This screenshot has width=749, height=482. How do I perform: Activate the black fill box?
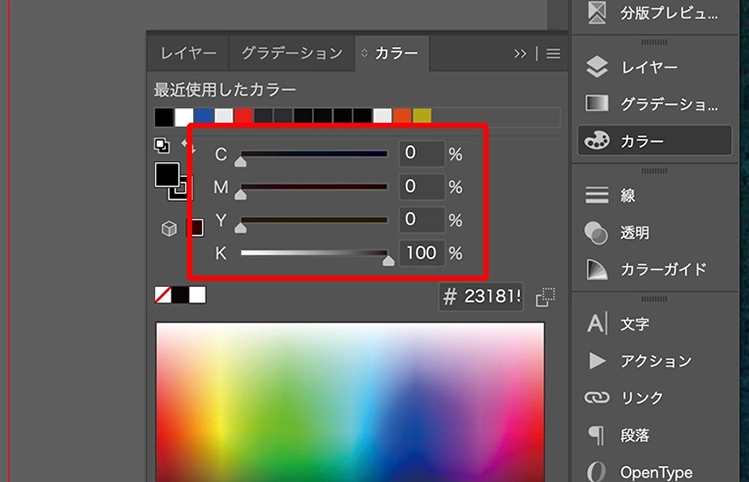pos(167,174)
